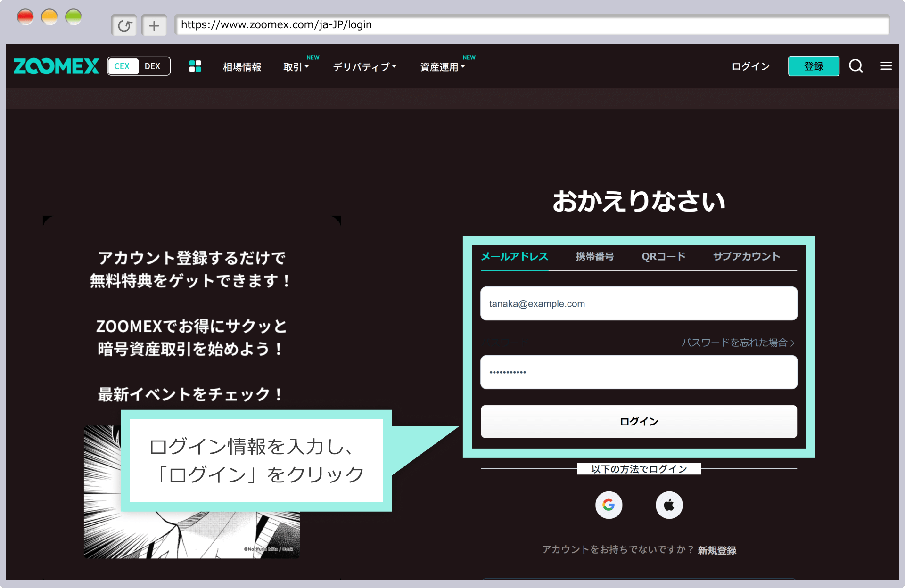Click the ログイン link in header

click(751, 66)
